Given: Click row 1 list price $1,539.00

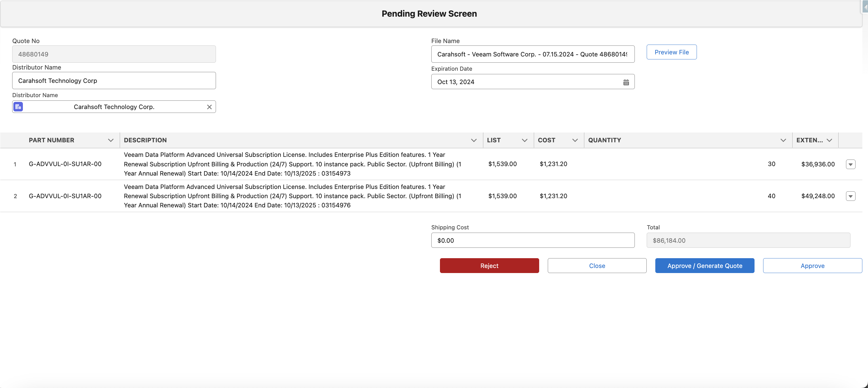Looking at the screenshot, I should [x=502, y=164].
